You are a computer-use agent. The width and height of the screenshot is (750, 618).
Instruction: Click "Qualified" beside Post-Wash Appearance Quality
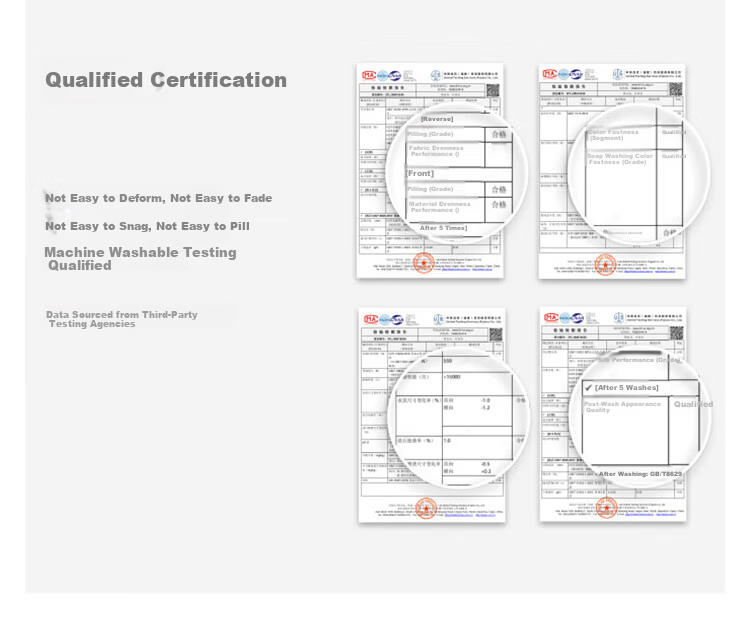(x=693, y=404)
